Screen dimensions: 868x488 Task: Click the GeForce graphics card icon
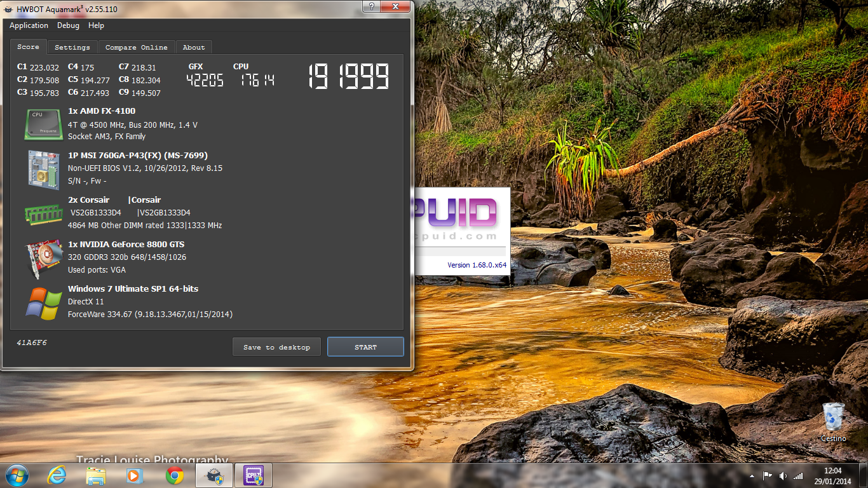tap(43, 259)
